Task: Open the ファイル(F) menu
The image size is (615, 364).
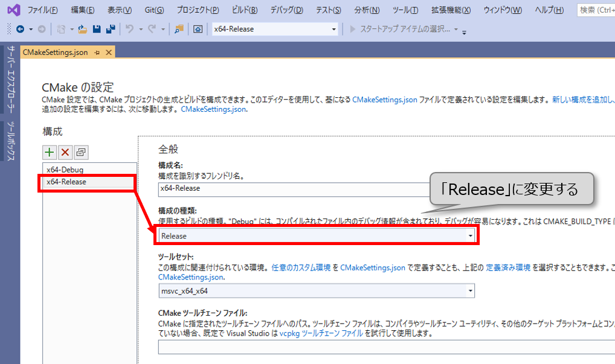Action: coord(42,10)
